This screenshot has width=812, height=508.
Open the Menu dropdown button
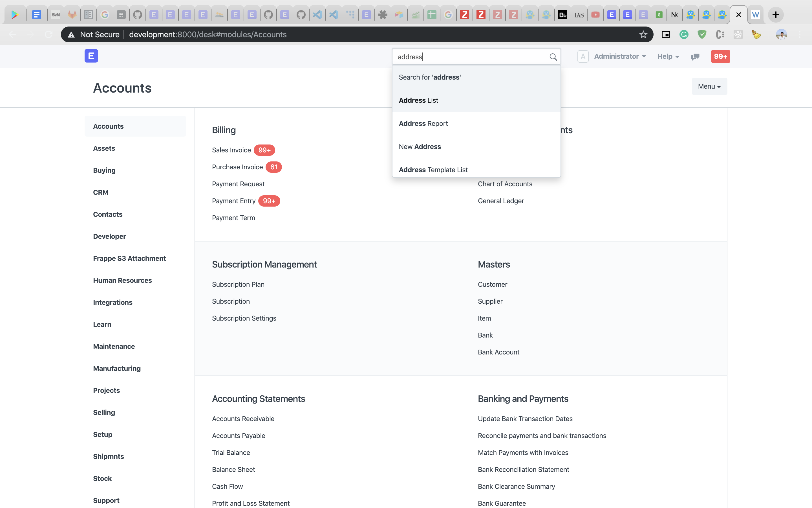coord(709,86)
